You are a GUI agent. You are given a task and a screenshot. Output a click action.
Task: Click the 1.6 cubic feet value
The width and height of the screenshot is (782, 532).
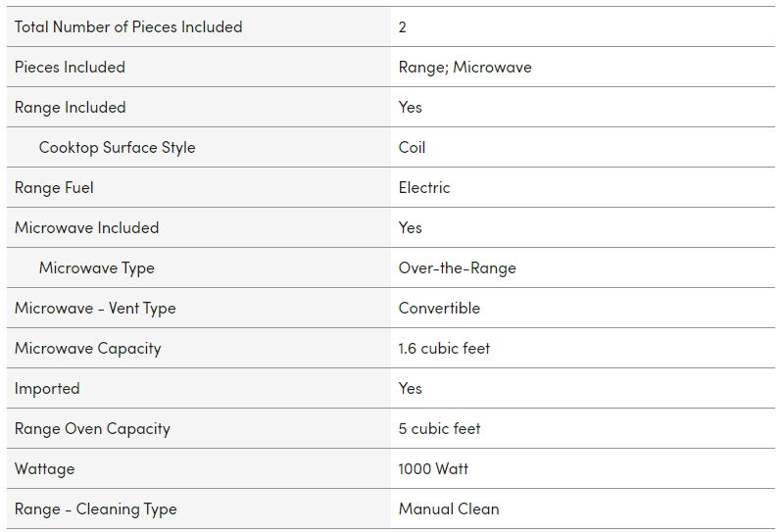click(x=444, y=349)
